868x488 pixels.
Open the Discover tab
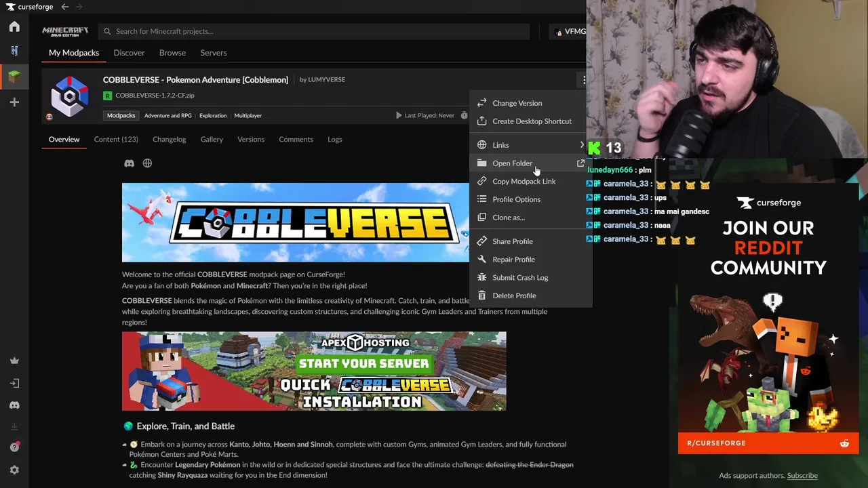point(129,53)
